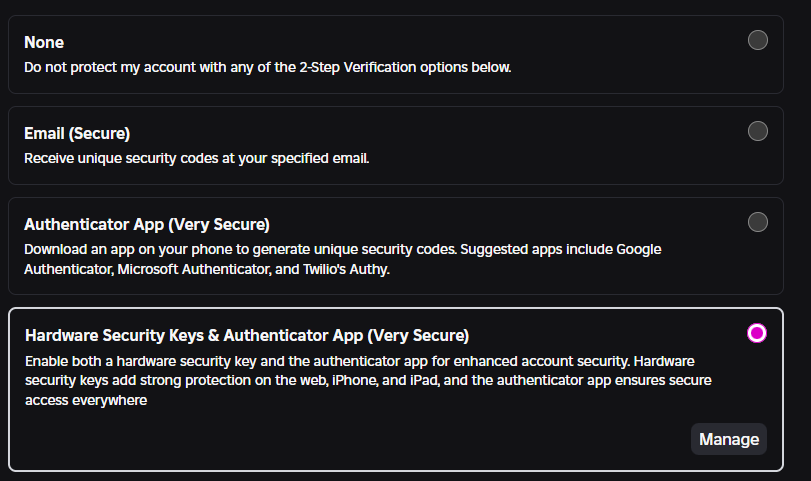Click the "Email (Secure)" option title
The width and height of the screenshot is (811, 481).
pos(77,133)
